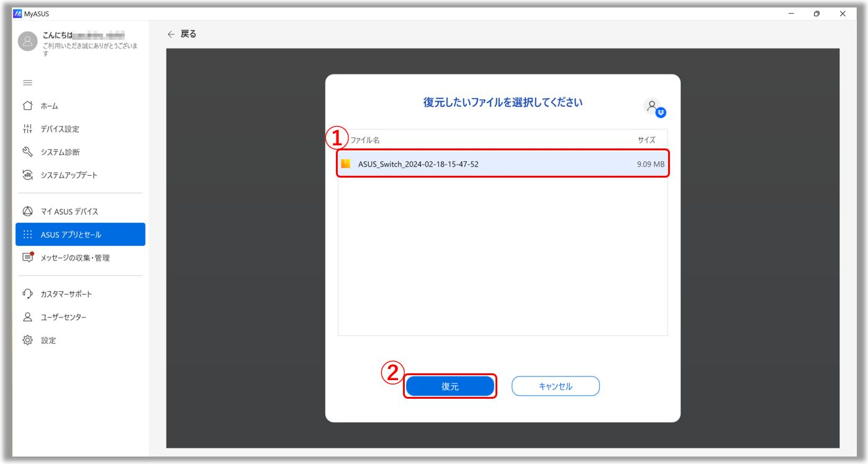Select file ASUS_Switch_2024-02-18-15-47-52
Screen dimensions: 868x464
[503, 164]
